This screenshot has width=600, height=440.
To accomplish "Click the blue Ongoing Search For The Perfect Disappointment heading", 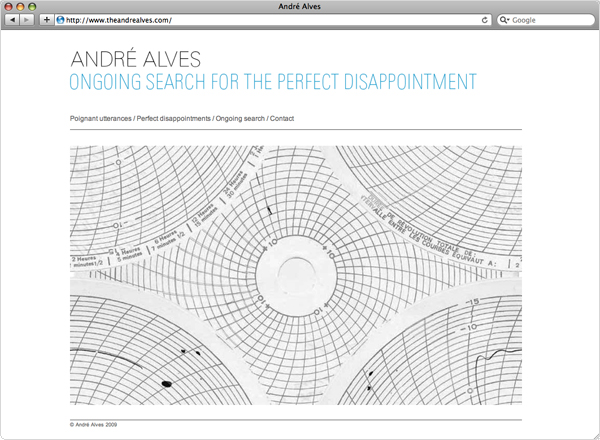I will point(273,81).
